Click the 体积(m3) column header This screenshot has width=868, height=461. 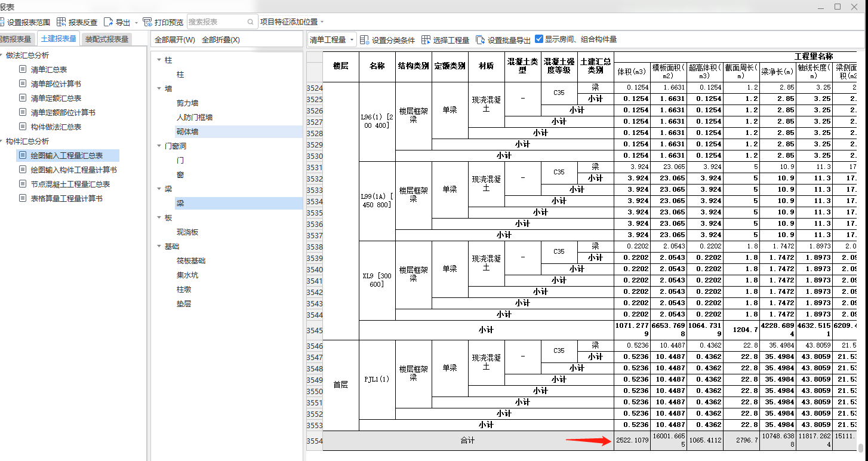632,71
